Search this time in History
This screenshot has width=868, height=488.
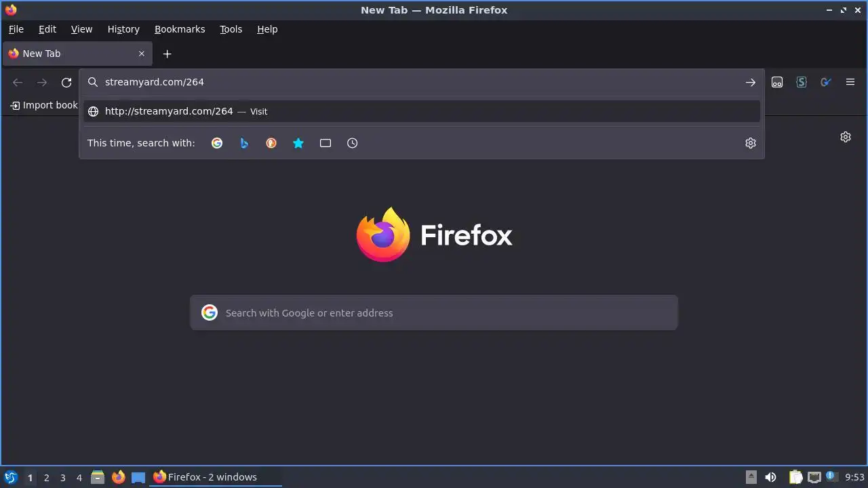pyautogui.click(x=353, y=143)
